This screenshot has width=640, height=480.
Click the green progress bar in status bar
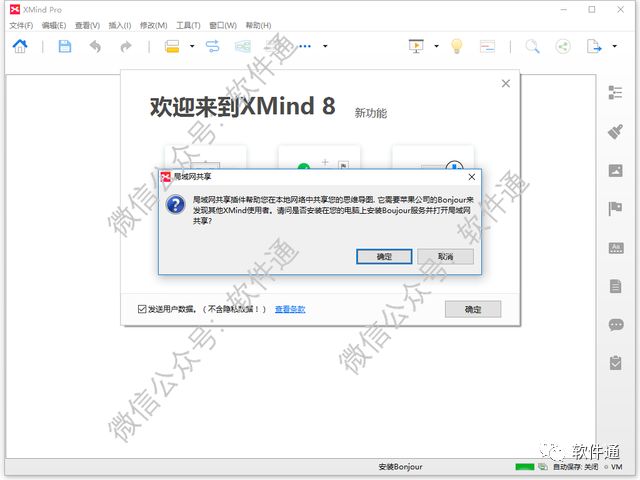coord(524,467)
